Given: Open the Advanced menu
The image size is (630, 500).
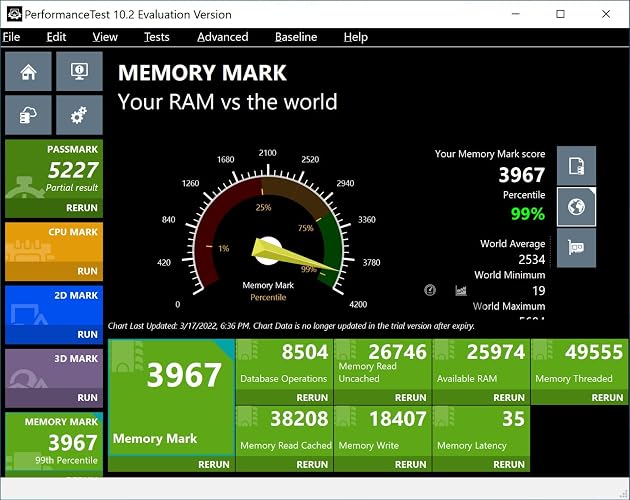Looking at the screenshot, I should click(x=223, y=37).
